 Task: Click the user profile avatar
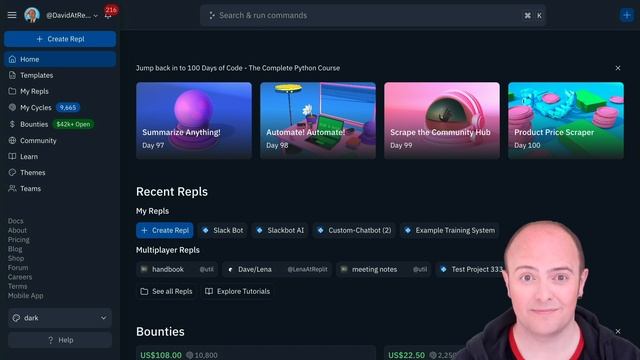[x=32, y=15]
